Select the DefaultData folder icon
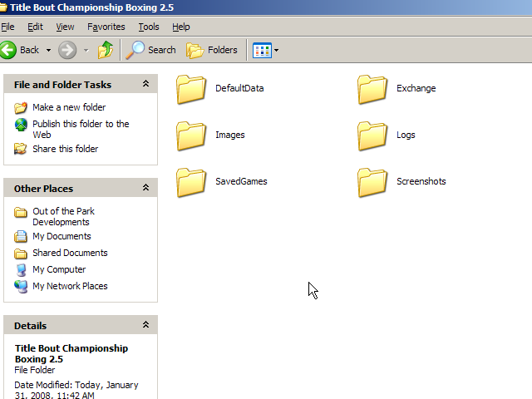The width and height of the screenshot is (532, 399). pos(191,89)
